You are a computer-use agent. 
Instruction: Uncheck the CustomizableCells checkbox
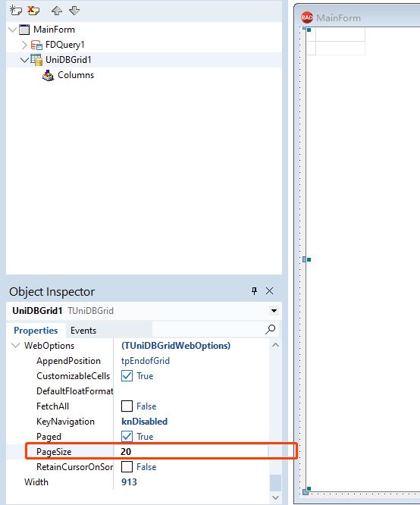127,376
